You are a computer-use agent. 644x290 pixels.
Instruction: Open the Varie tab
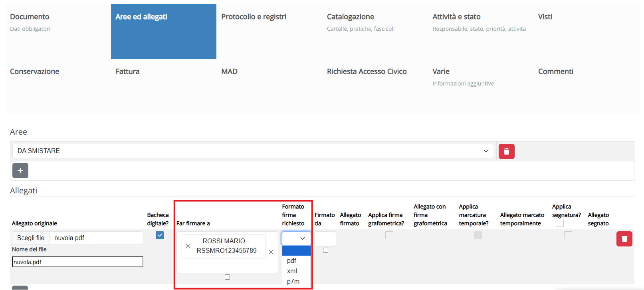pos(480,86)
